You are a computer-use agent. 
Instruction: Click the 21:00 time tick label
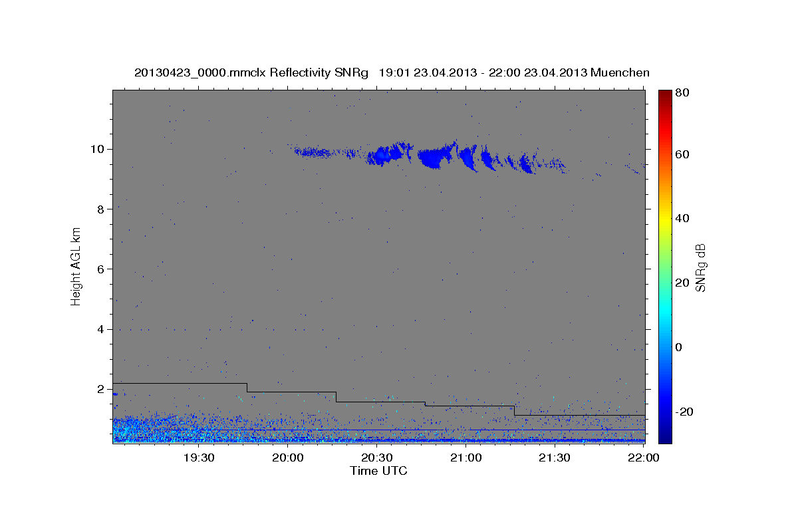coord(466,458)
